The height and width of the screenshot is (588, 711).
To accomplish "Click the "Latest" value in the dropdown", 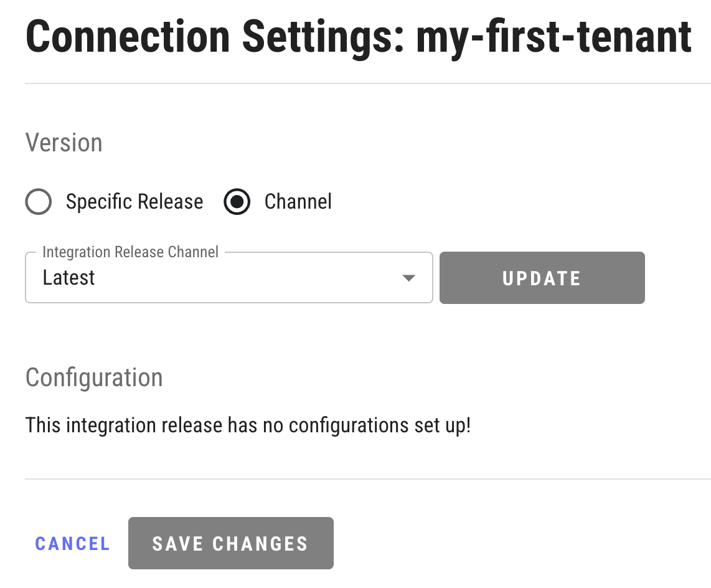I will [69, 278].
